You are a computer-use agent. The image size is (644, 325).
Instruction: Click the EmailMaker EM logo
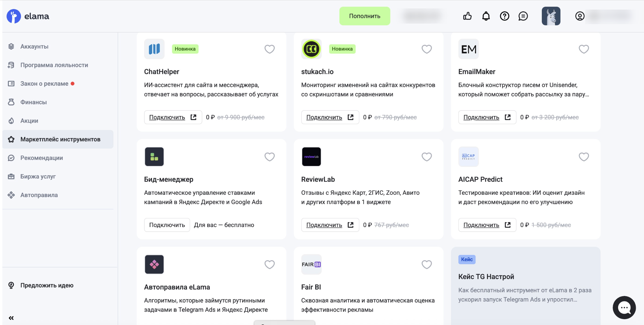(468, 49)
